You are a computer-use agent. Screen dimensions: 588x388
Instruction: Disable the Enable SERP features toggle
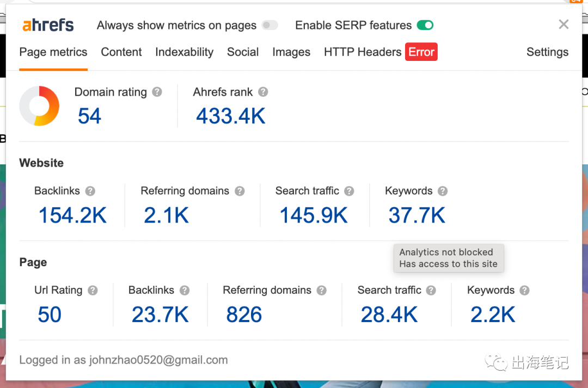pos(425,25)
